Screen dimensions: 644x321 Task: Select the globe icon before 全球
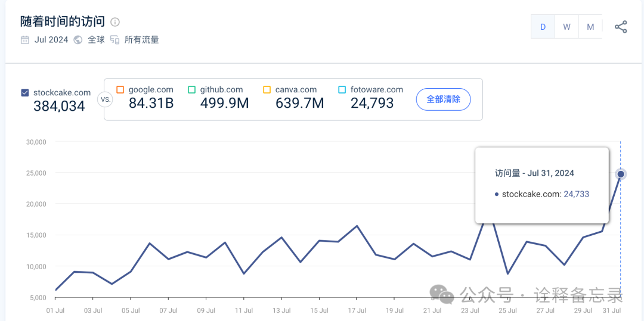(78, 40)
